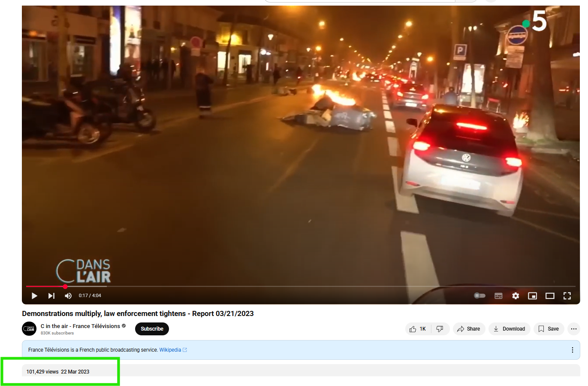Click the C dans l'air channel avatar

point(29,329)
